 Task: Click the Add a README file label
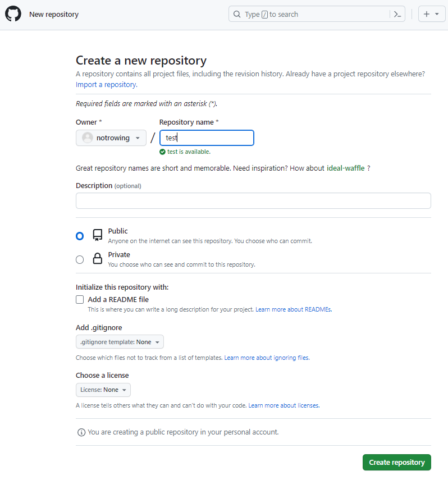pyautogui.click(x=118, y=299)
